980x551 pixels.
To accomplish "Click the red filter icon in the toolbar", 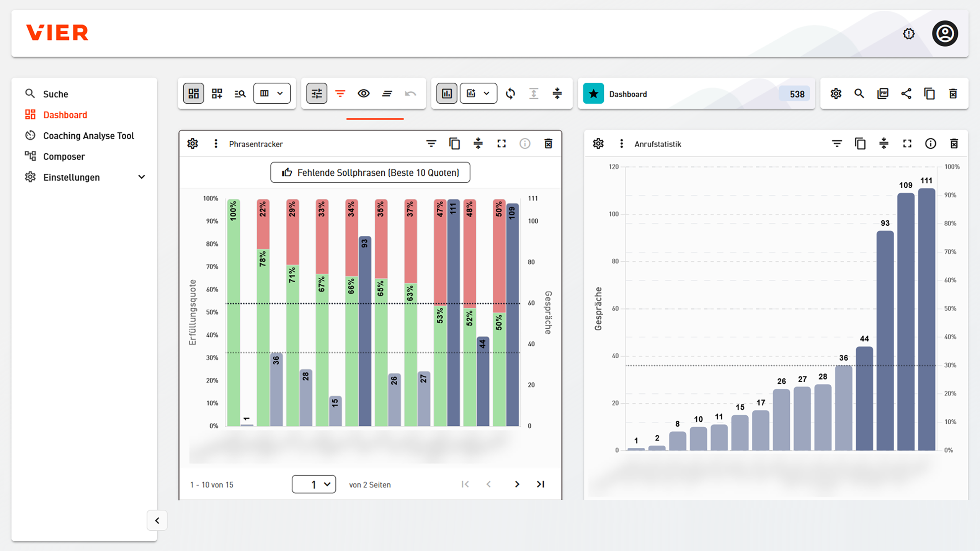I will tap(340, 94).
